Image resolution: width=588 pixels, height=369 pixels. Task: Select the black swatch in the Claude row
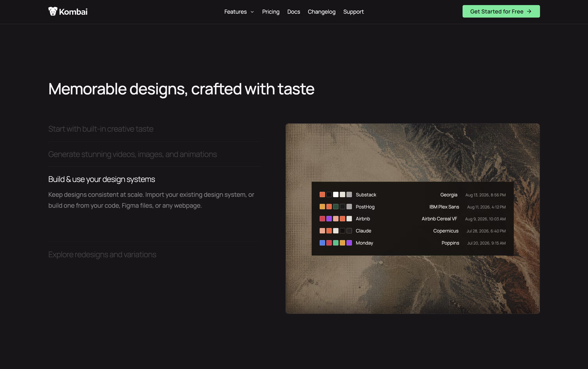coord(342,231)
